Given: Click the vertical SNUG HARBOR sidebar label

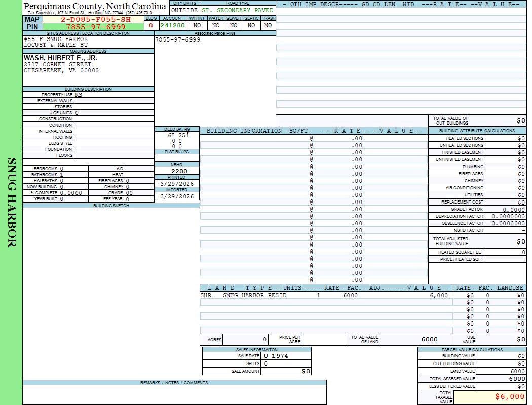Looking at the screenshot, I should pos(11,202).
